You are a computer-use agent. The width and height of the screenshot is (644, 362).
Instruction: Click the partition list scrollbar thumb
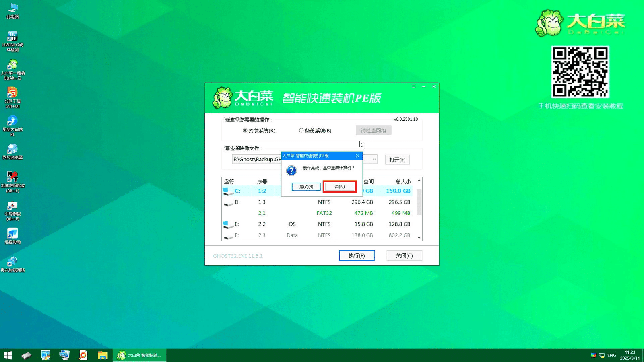pyautogui.click(x=419, y=202)
